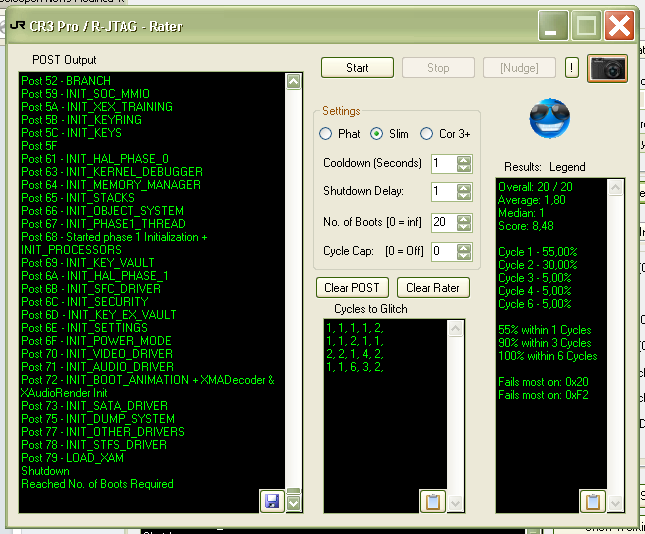Screen dimensions: 645x534
Task: Switch to the Legend view label
Action: (567, 167)
